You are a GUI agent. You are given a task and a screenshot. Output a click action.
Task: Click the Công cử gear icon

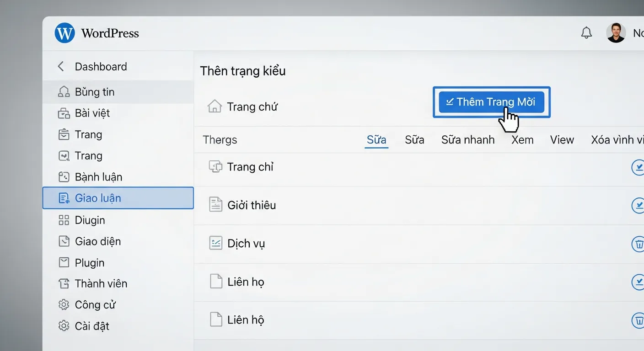tap(64, 304)
